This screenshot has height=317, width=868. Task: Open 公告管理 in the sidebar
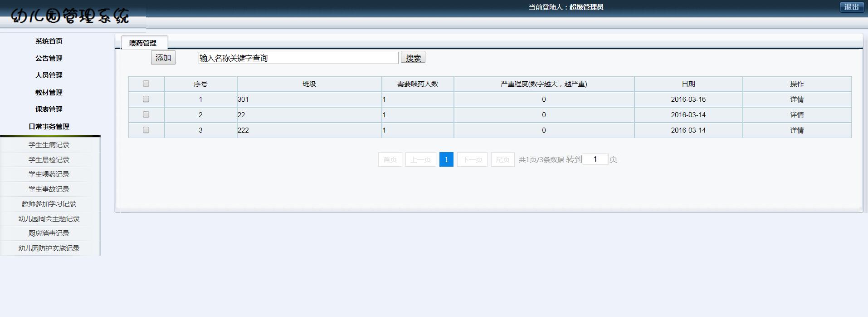49,58
